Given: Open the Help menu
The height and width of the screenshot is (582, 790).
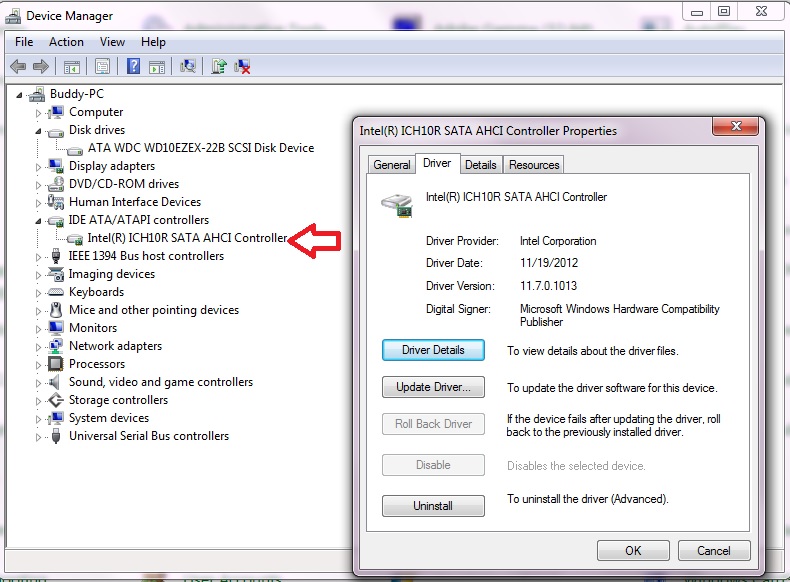Looking at the screenshot, I should click(153, 42).
